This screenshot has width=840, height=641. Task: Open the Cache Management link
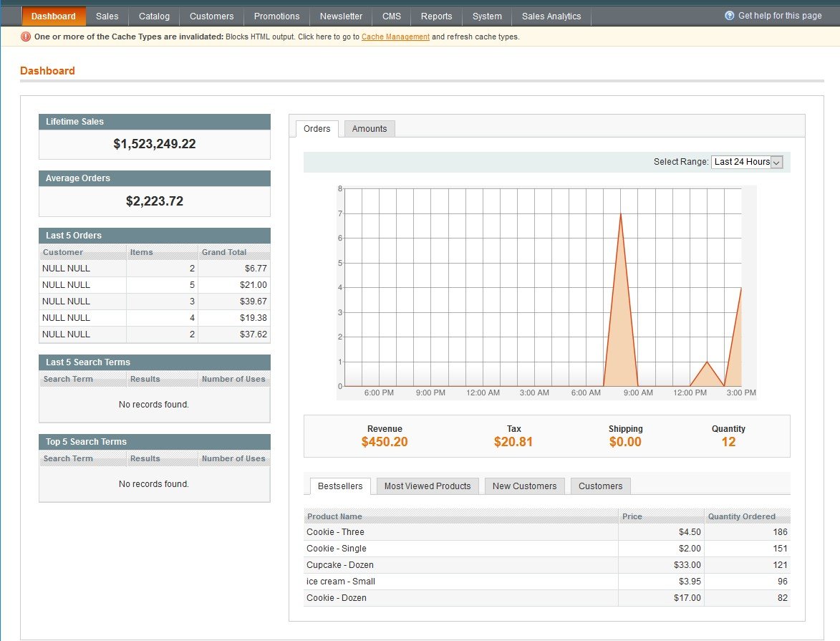point(395,37)
